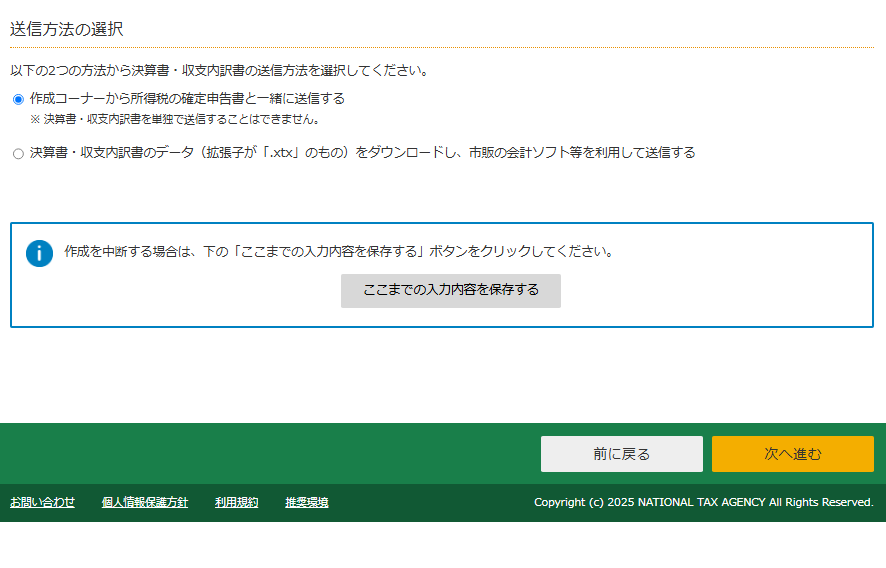This screenshot has width=886, height=568.
Task: Click the note ※ 決算書・収支内訳書を単独で送信することはできません
Action: (173, 119)
